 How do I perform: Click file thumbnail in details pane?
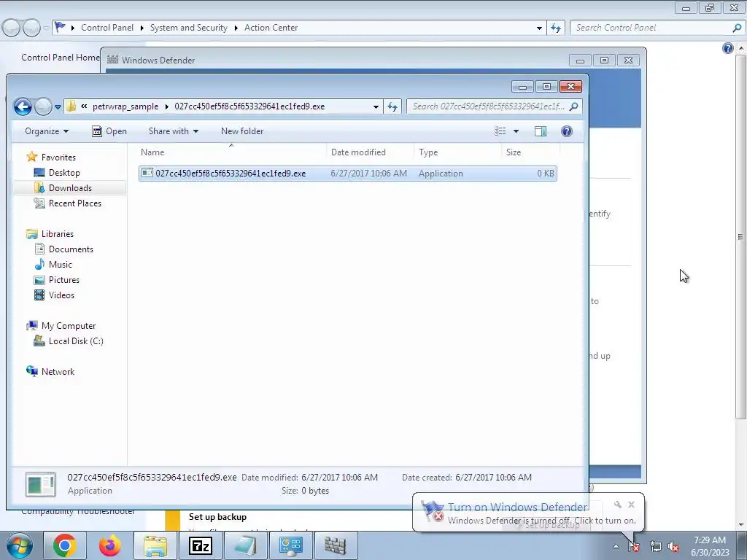[41, 484]
